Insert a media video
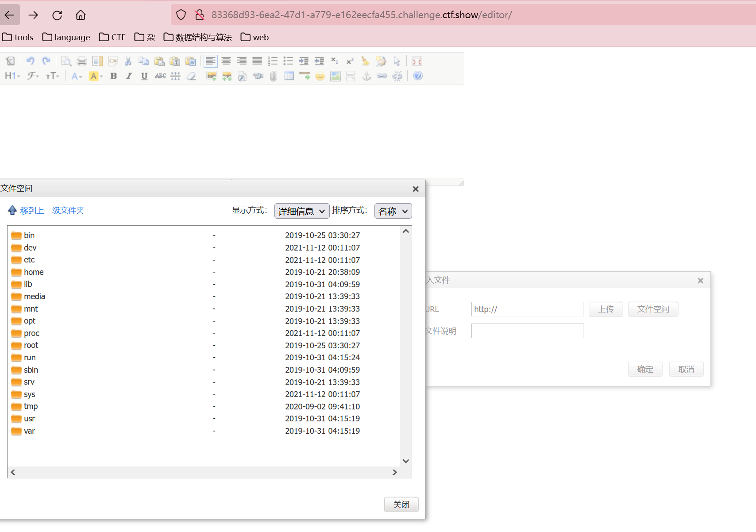 (x=258, y=76)
